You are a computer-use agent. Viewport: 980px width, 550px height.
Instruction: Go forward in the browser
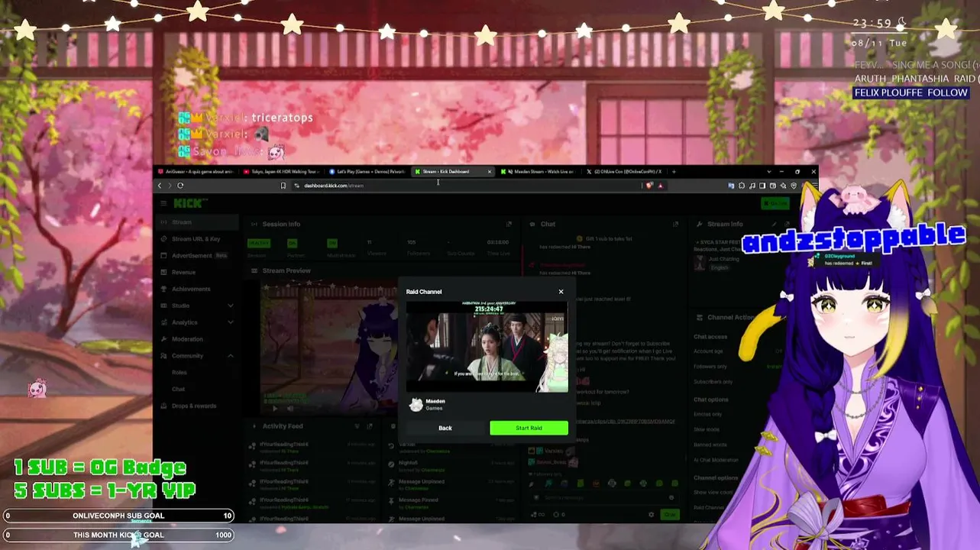tap(170, 186)
